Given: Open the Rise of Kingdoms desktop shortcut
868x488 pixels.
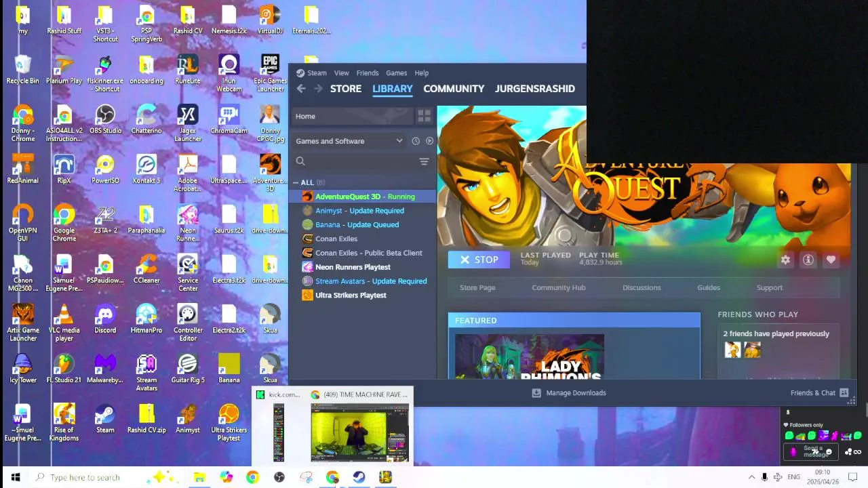Looking at the screenshot, I should (x=64, y=422).
